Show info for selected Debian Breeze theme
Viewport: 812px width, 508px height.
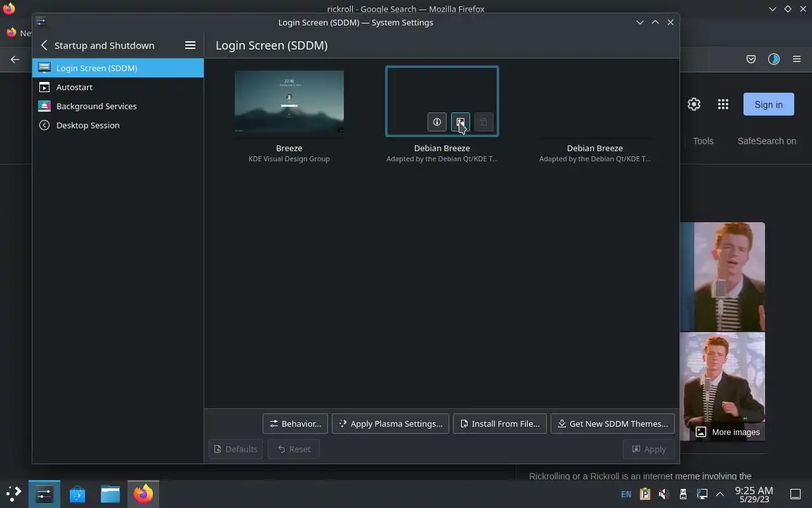[436, 122]
